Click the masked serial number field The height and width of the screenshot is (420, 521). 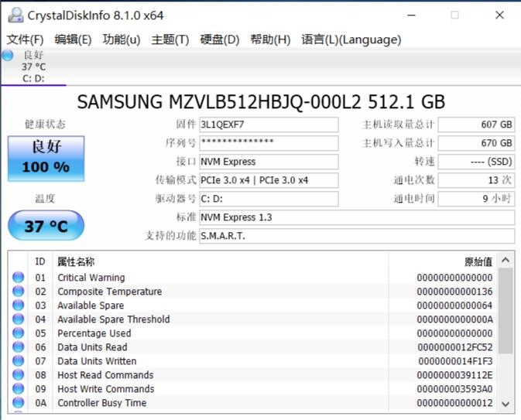pos(269,143)
